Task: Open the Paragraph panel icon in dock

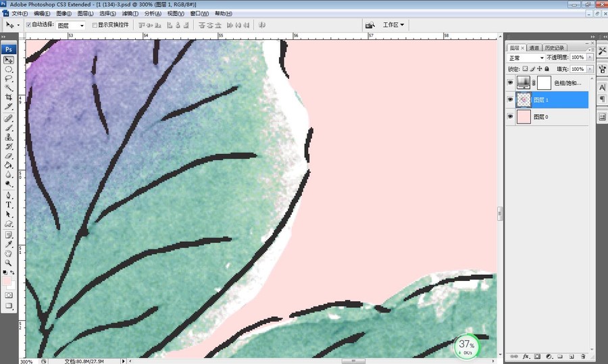Action: tap(602, 99)
